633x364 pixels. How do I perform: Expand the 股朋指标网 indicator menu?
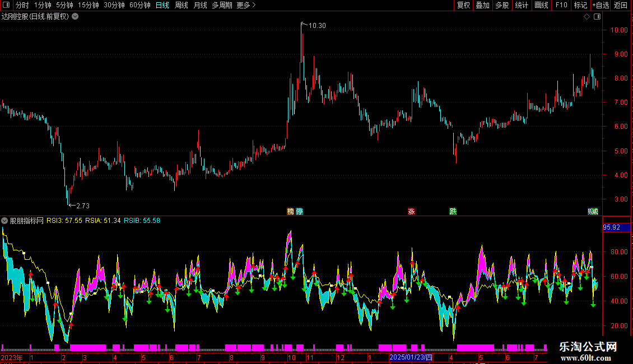tap(4, 221)
